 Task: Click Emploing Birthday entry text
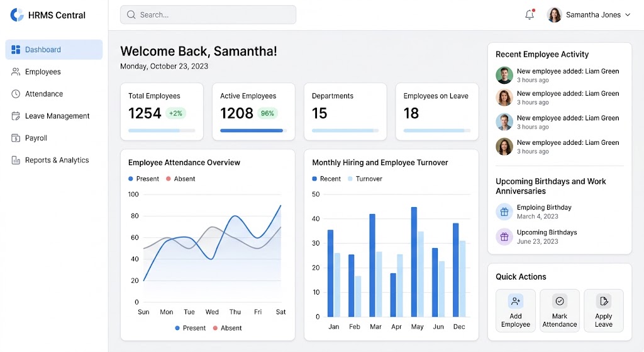point(544,208)
